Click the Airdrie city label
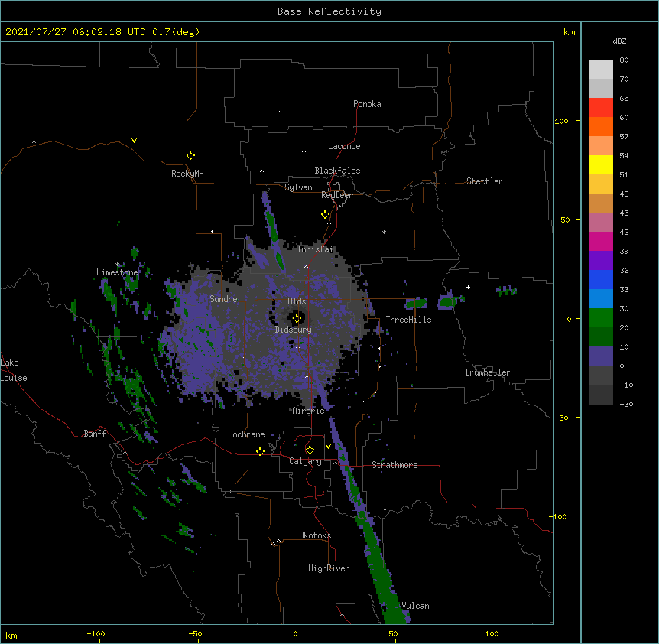Image resolution: width=659 pixels, height=644 pixels. 309,411
